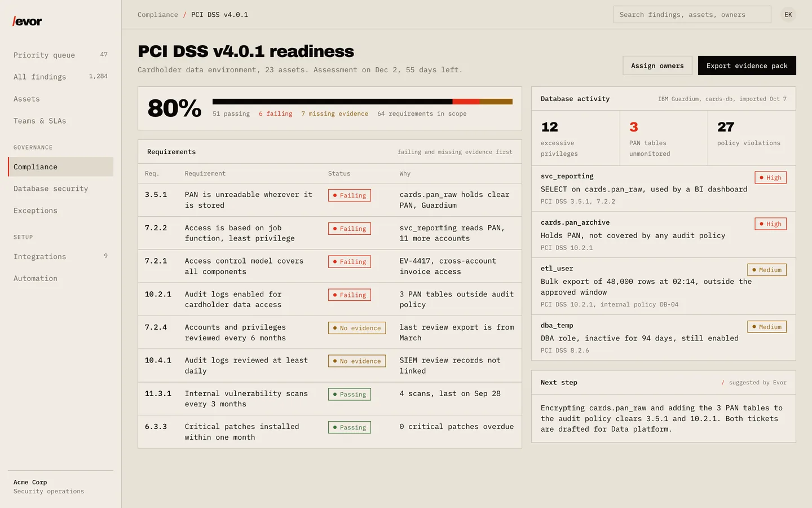Viewport: 812px width, 508px height.
Task: Click Export evidence pack
Action: (747, 65)
